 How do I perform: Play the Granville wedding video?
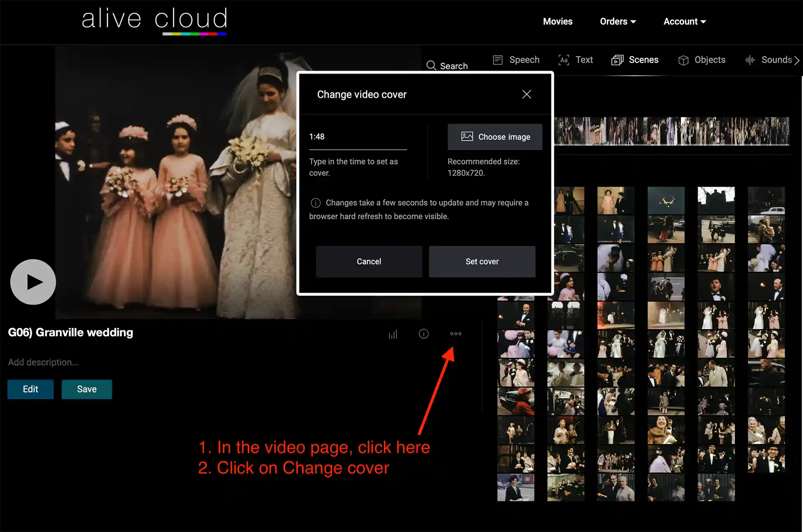tap(33, 282)
